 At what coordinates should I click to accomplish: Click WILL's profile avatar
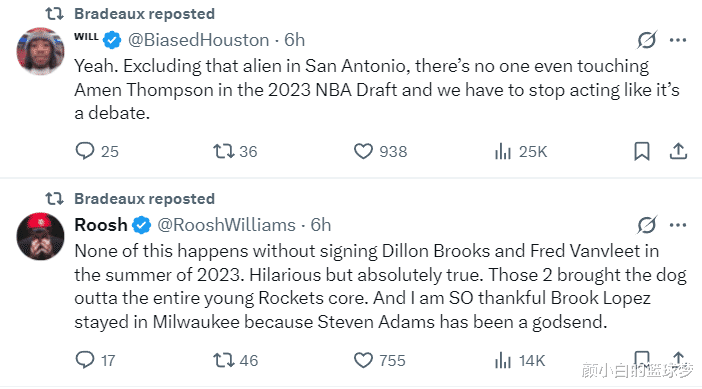(x=40, y=51)
